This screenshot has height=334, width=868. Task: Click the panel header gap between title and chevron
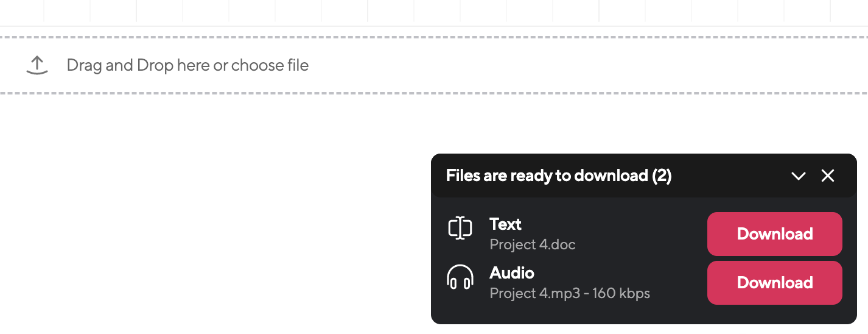[x=730, y=176]
